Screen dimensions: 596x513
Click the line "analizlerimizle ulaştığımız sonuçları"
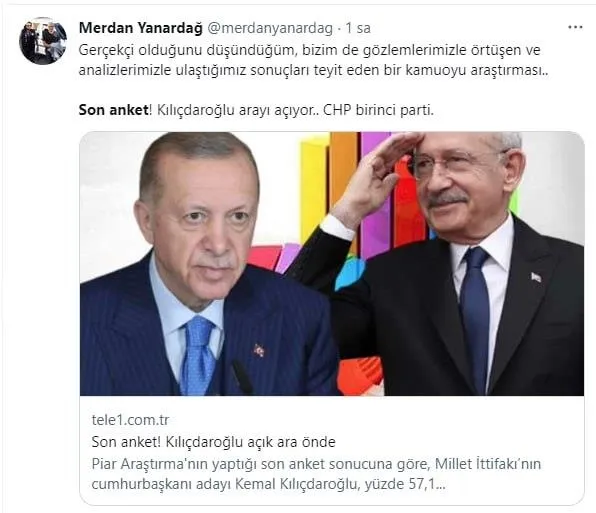click(314, 71)
